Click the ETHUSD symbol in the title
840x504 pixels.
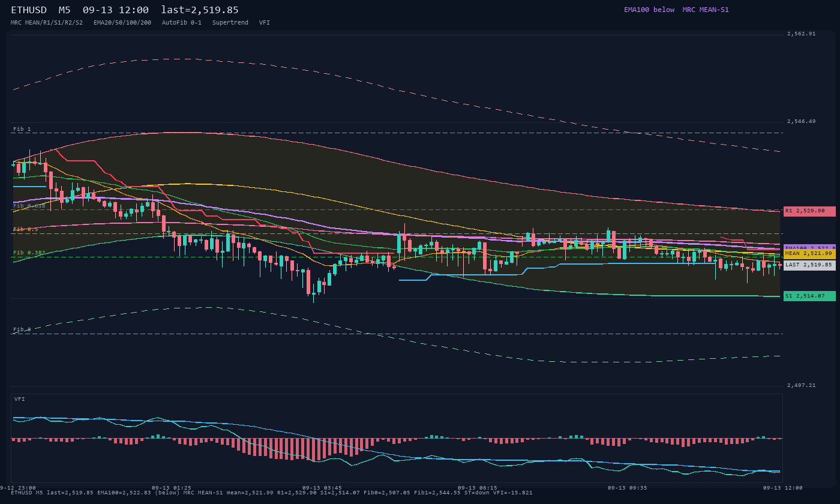(29, 10)
